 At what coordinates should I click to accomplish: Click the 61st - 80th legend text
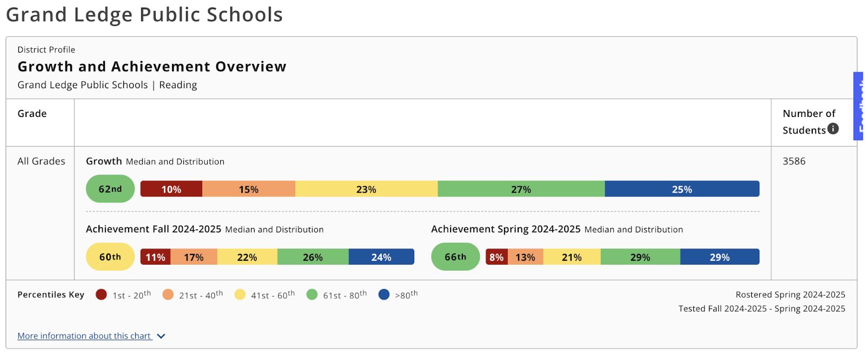click(x=345, y=294)
